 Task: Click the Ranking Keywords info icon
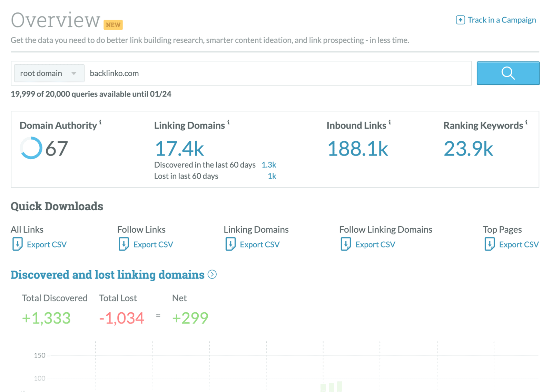[526, 122]
